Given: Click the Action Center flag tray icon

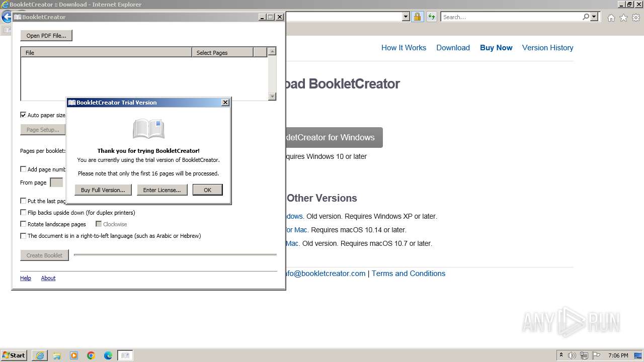Looking at the screenshot, I should (596, 355).
